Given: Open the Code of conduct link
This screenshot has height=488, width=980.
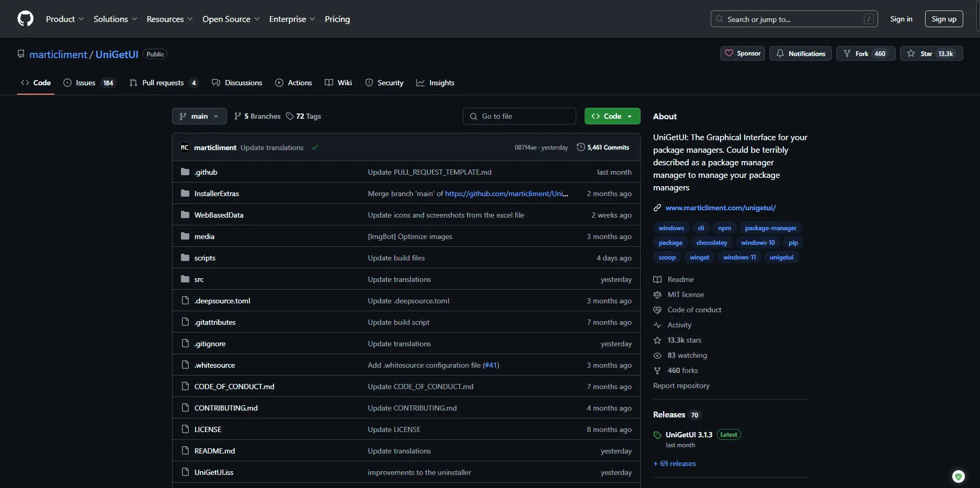Looking at the screenshot, I should tap(694, 310).
